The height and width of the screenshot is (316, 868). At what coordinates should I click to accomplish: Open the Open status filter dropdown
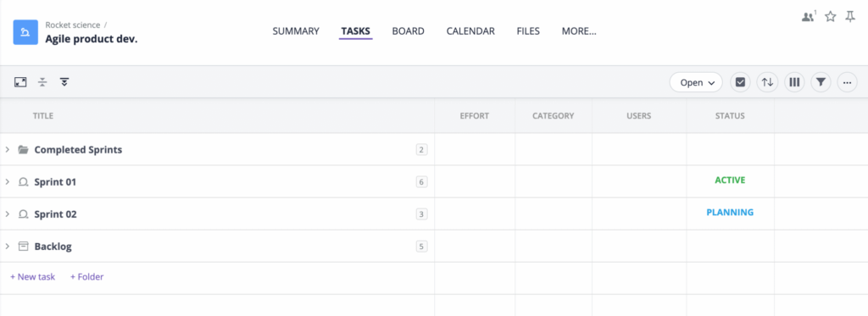[696, 82]
